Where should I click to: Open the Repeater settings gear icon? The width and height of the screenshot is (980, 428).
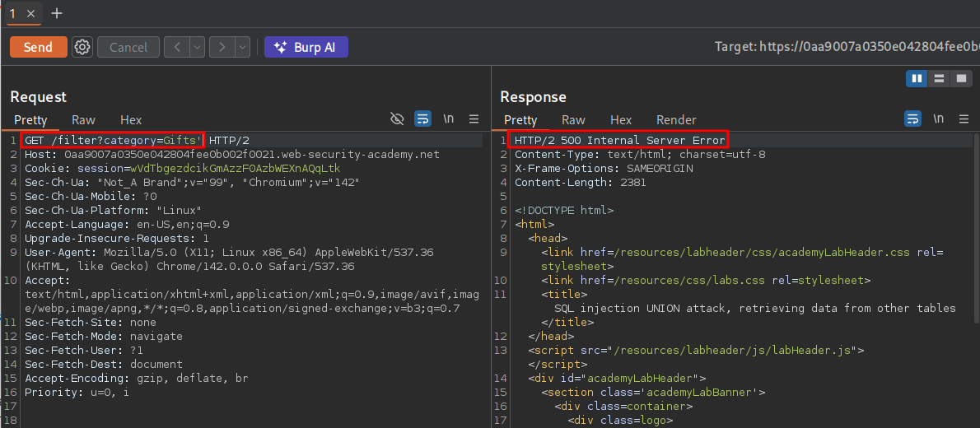pos(82,47)
